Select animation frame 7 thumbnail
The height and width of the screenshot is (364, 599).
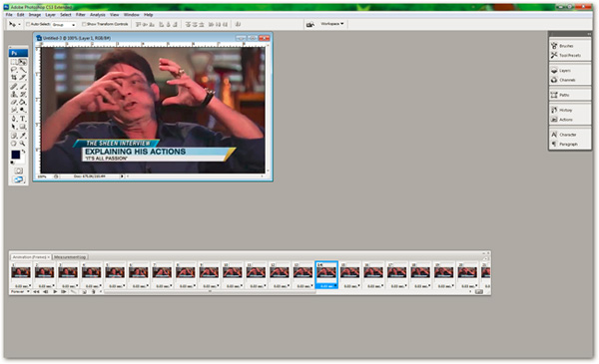[x=162, y=272]
